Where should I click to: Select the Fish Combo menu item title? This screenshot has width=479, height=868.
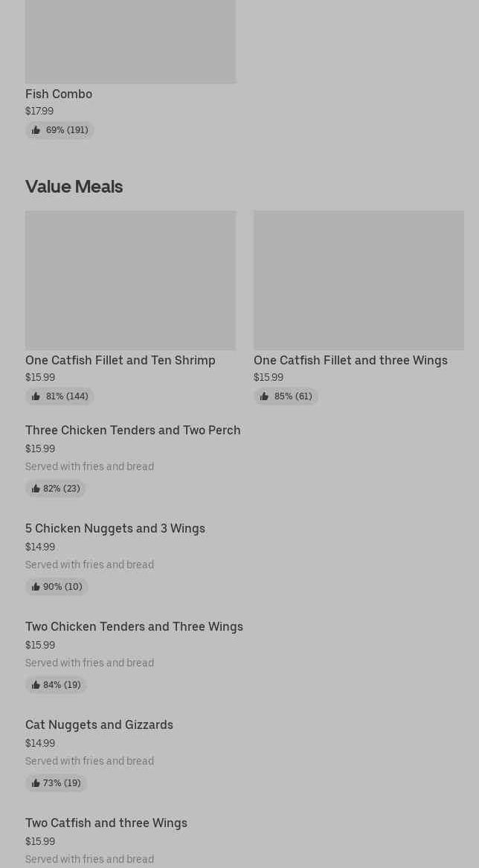click(x=59, y=94)
